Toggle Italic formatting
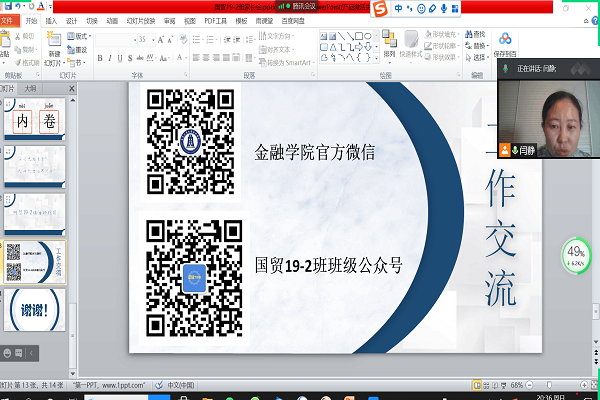Screen dimensions: 600x400 pyautogui.click(x=110, y=58)
